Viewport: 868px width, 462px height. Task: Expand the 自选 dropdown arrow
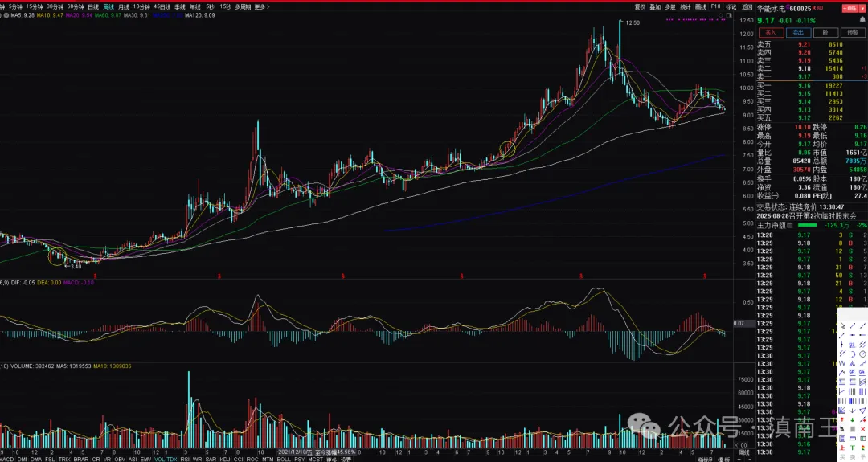[x=862, y=8]
